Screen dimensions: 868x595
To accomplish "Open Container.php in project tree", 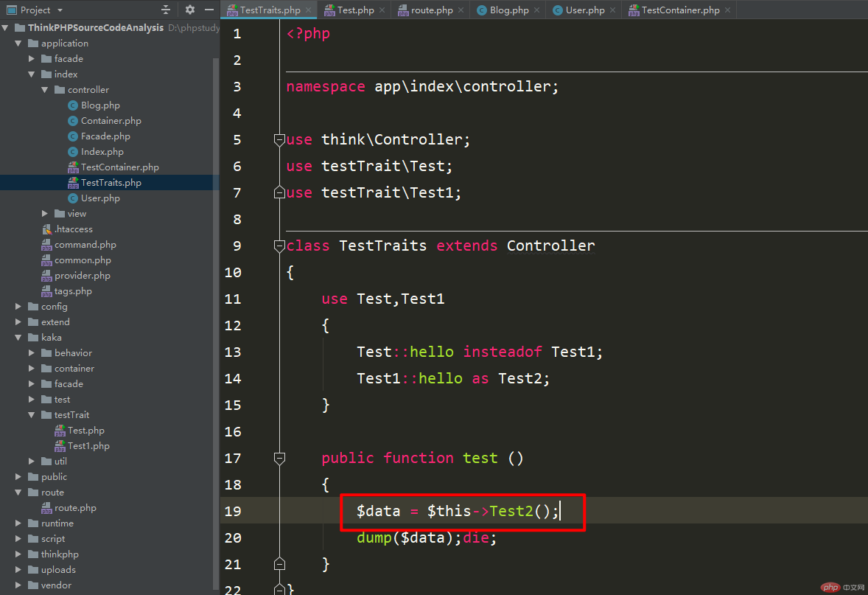I will (111, 121).
